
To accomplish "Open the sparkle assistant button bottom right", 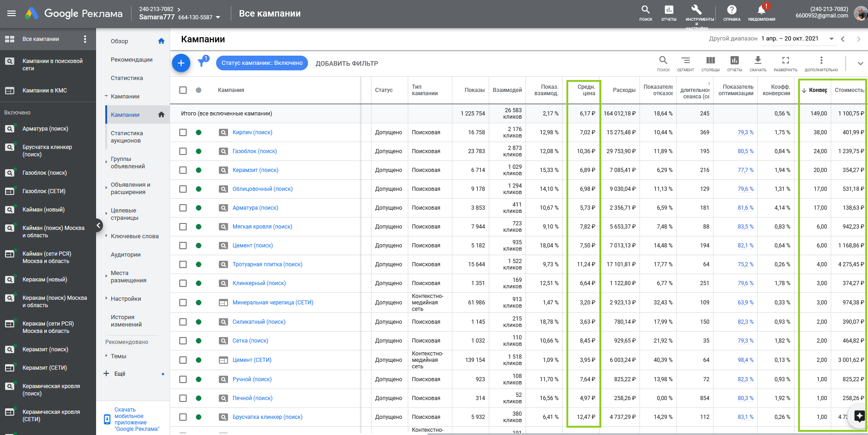I will pyautogui.click(x=859, y=416).
